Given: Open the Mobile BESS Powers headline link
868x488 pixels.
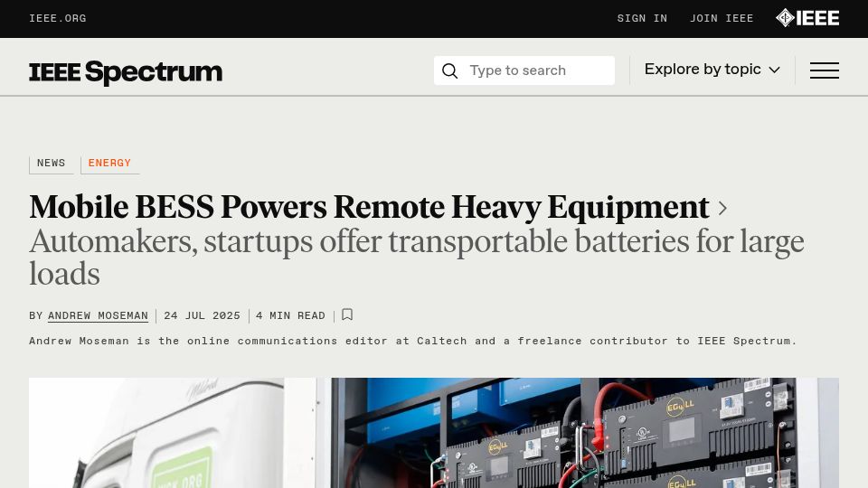Looking at the screenshot, I should tap(369, 207).
